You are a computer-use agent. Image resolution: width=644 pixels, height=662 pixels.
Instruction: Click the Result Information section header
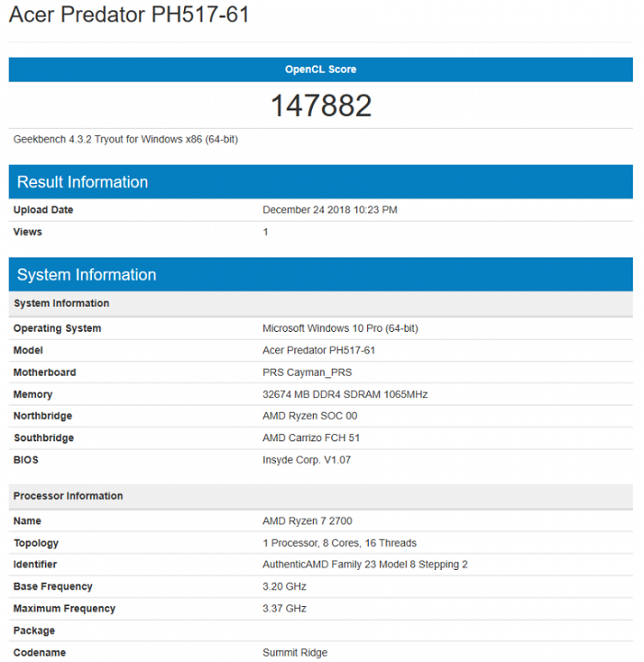(321, 182)
